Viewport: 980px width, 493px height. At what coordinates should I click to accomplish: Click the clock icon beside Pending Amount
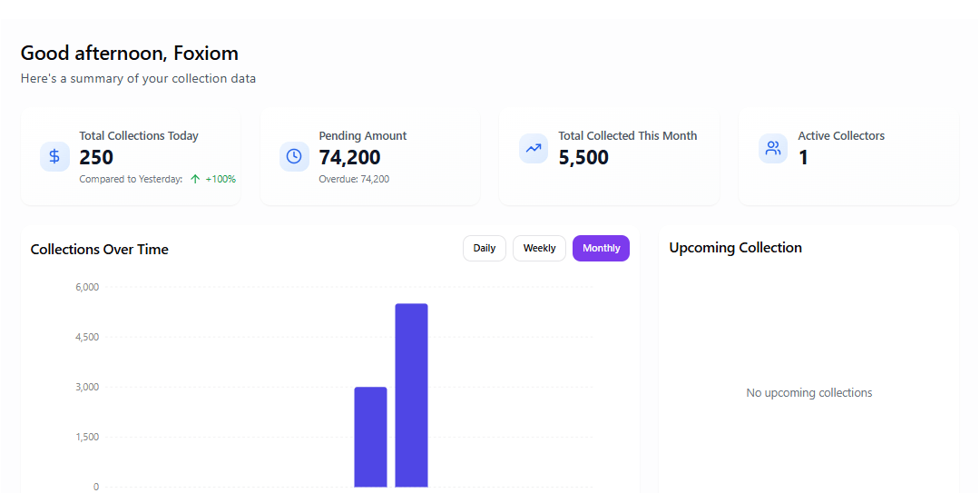pos(294,156)
